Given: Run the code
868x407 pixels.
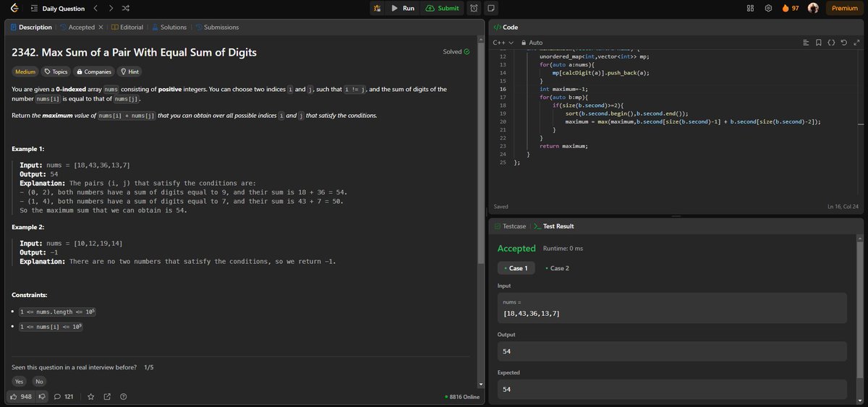Looking at the screenshot, I should pyautogui.click(x=403, y=8).
